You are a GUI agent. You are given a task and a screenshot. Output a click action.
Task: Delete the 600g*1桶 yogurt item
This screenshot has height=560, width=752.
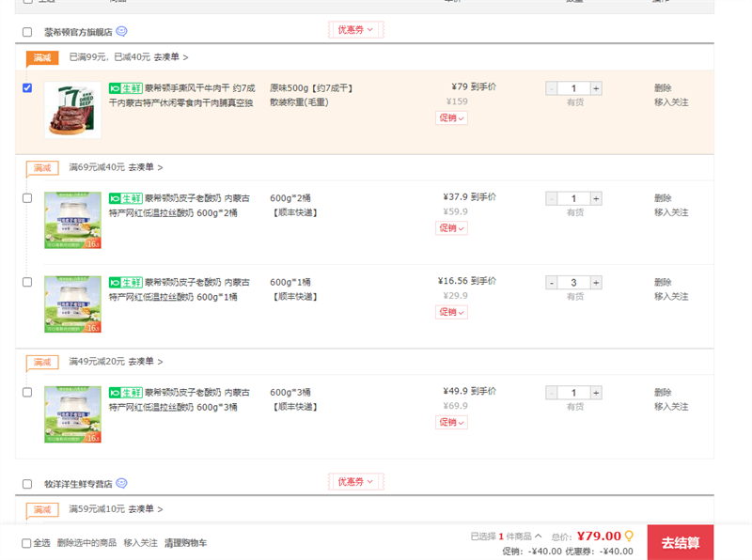(x=663, y=282)
